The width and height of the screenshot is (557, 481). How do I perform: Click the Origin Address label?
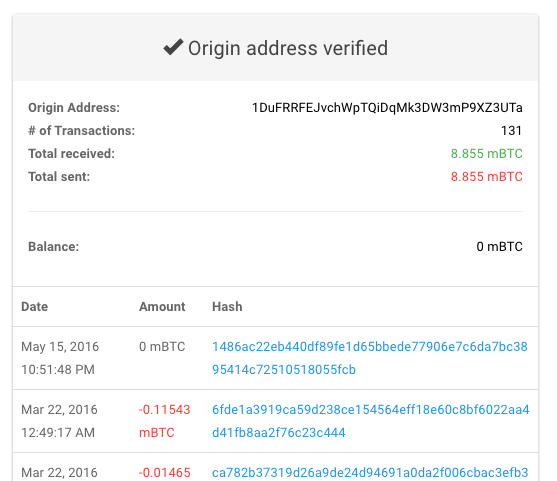(74, 108)
